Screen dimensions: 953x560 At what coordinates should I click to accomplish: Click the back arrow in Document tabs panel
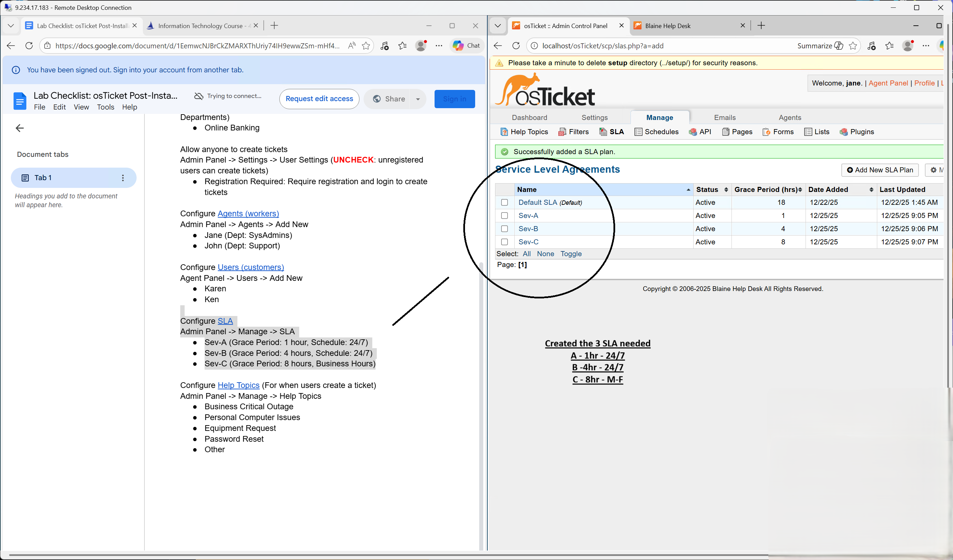20,128
